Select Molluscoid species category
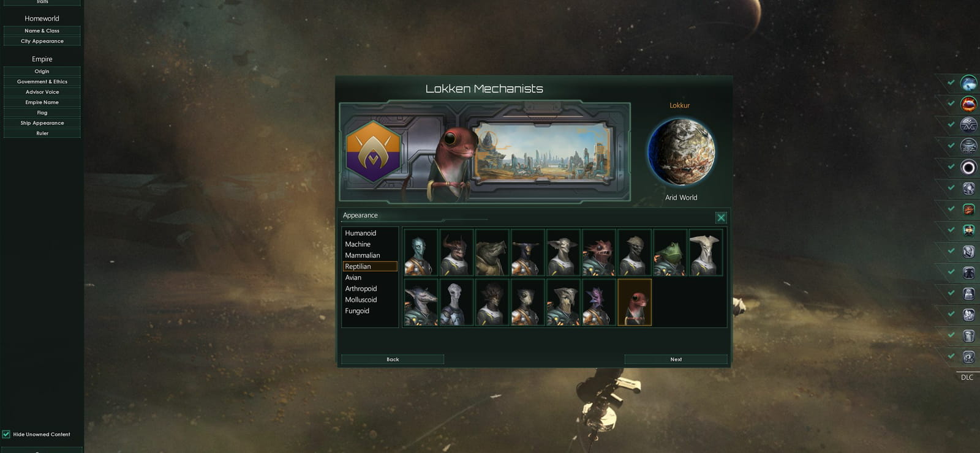The image size is (980, 453). (x=361, y=299)
